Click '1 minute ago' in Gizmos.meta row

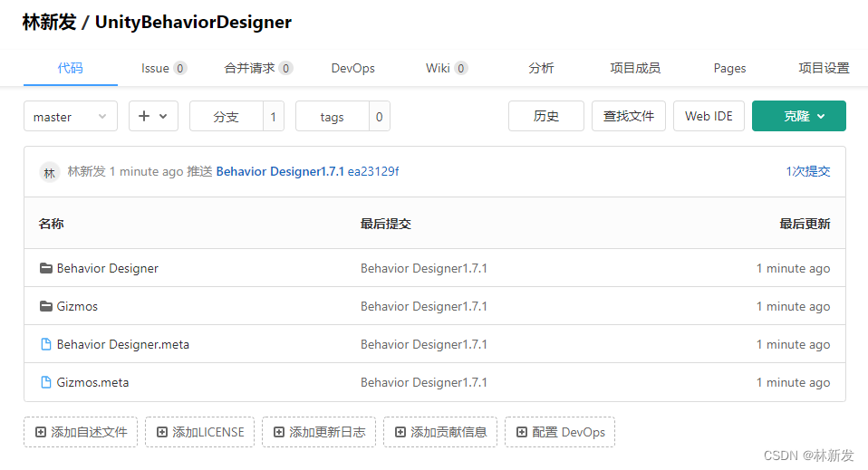794,382
